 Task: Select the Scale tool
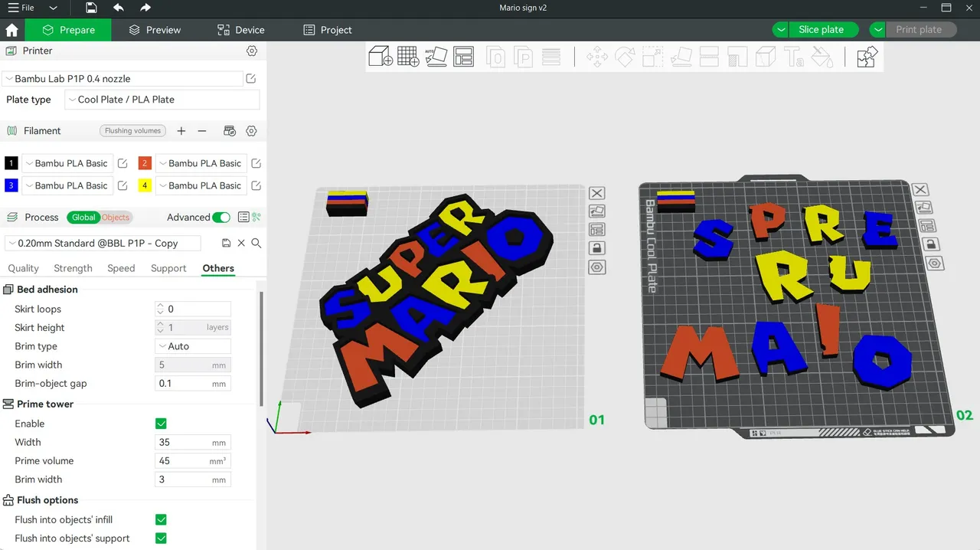[x=652, y=56]
